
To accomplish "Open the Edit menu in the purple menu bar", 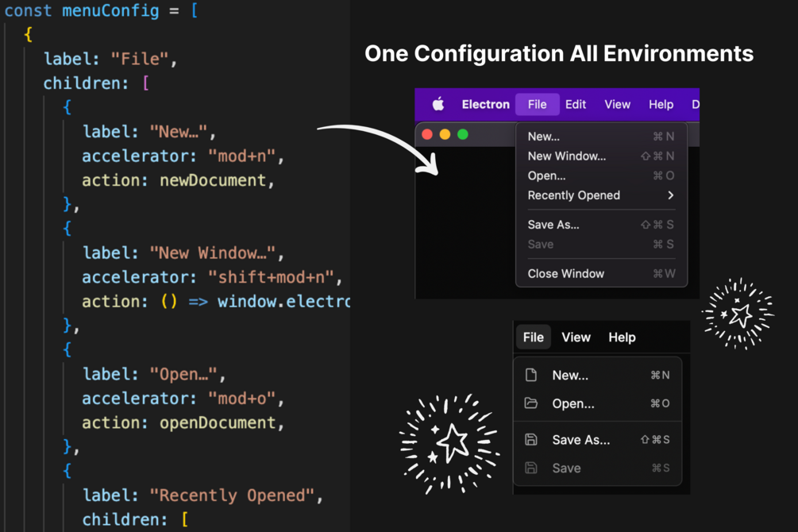I will click(576, 104).
